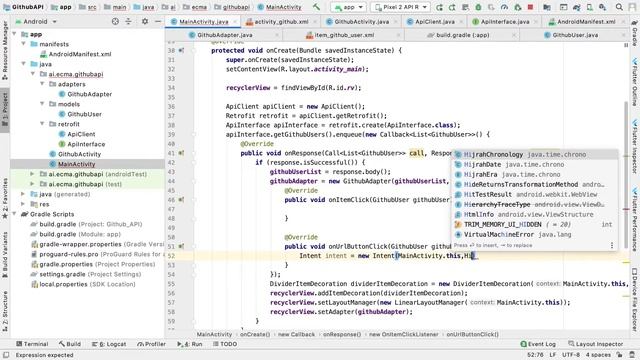Open completion popup three-dot options
The height and width of the screenshot is (360, 640).
611,245
